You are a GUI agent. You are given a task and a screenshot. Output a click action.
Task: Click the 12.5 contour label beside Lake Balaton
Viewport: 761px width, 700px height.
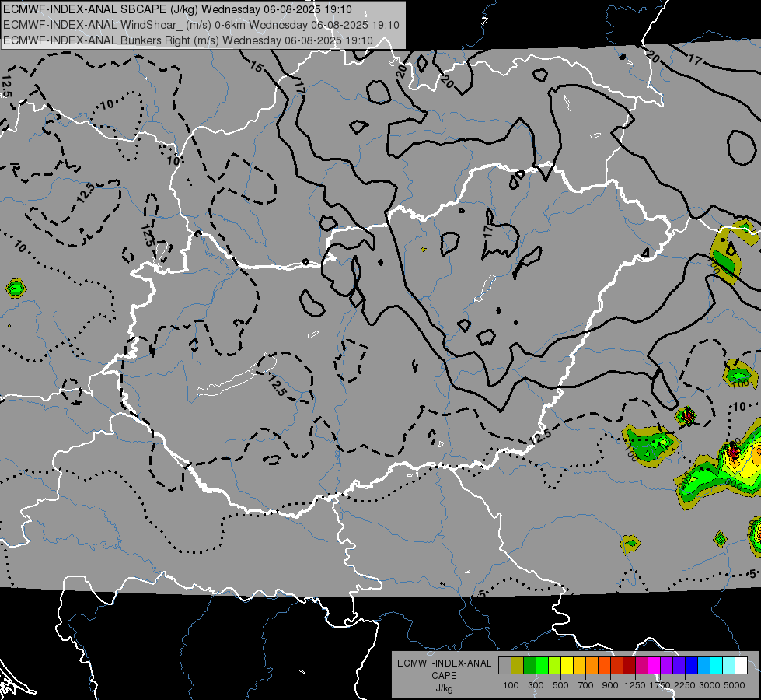tap(278, 385)
